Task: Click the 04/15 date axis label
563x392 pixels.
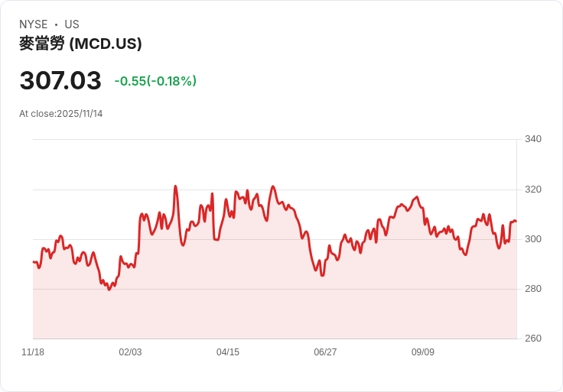Action: (228, 352)
